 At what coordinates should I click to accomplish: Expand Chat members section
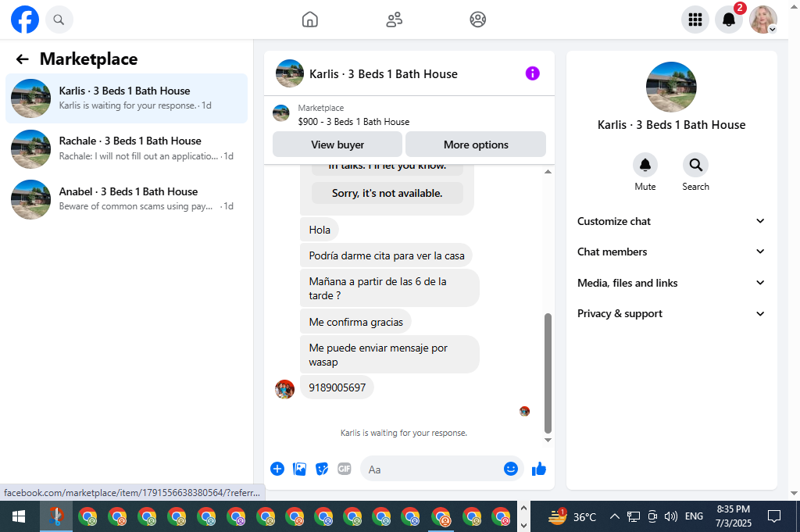[671, 252]
